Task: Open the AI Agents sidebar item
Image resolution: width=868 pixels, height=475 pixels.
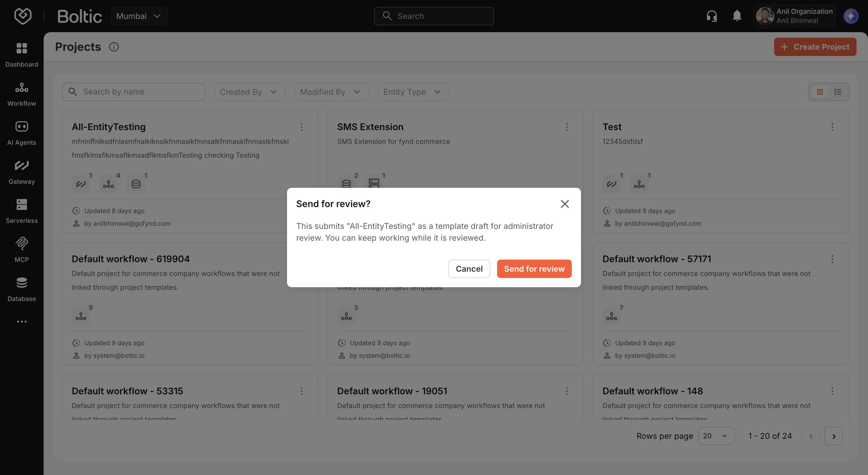Action: click(x=22, y=133)
